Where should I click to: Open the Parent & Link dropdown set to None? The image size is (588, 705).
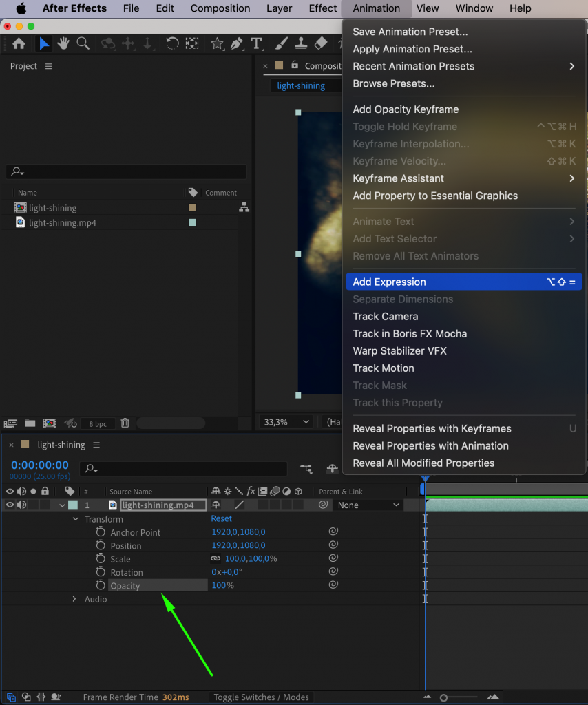[x=368, y=505]
